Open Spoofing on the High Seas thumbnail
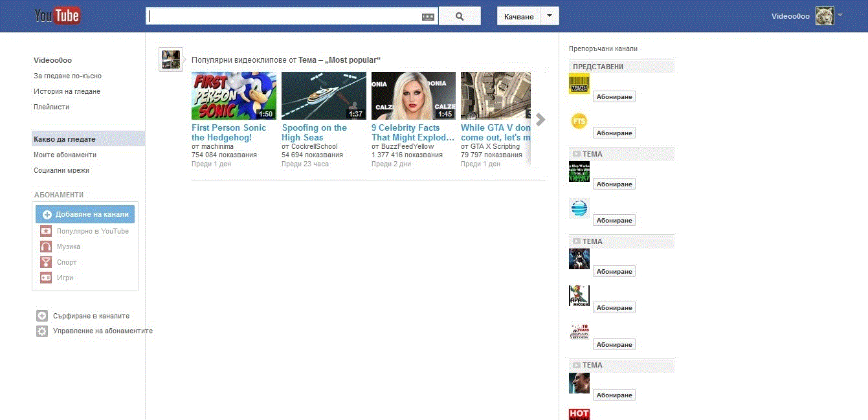The image size is (868, 420). [324, 96]
